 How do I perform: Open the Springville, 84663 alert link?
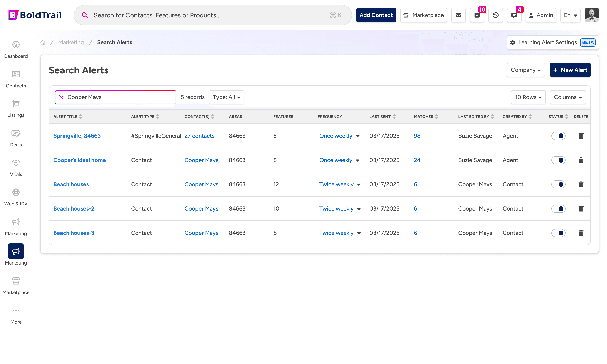point(77,136)
